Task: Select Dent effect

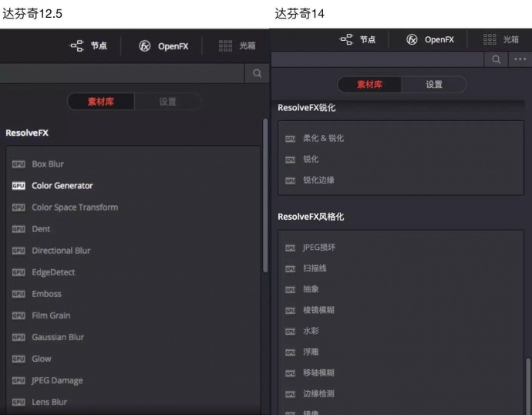Action: point(41,229)
